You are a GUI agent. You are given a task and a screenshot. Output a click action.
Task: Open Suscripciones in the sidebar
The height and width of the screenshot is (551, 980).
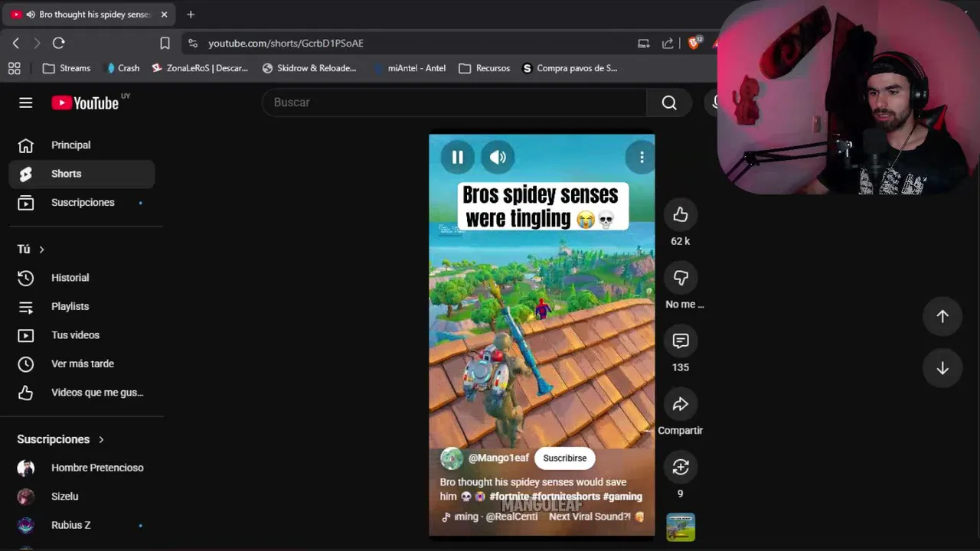click(82, 203)
